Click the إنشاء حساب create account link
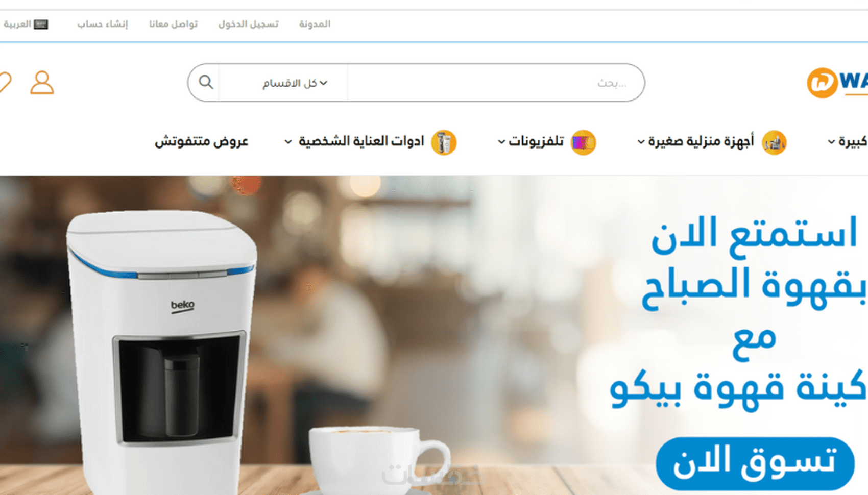This screenshot has width=868, height=495. pyautogui.click(x=103, y=24)
